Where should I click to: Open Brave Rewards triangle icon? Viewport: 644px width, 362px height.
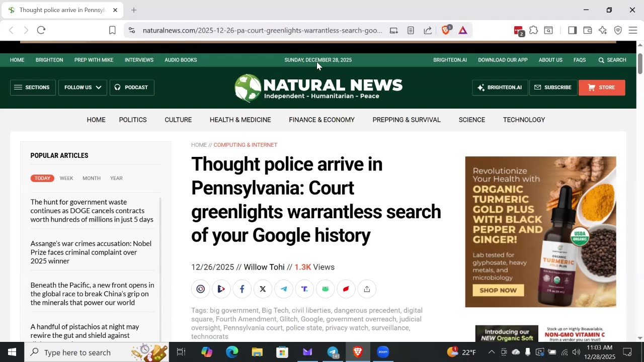pos(463,30)
